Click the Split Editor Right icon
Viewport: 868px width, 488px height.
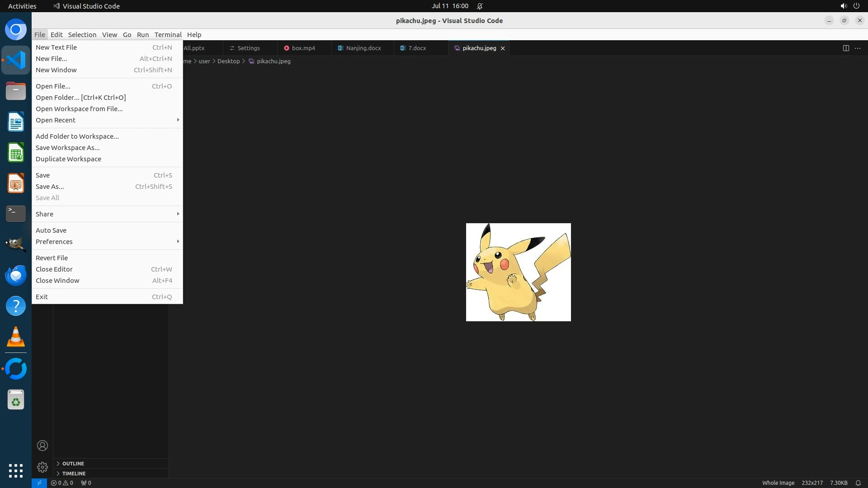click(846, 48)
